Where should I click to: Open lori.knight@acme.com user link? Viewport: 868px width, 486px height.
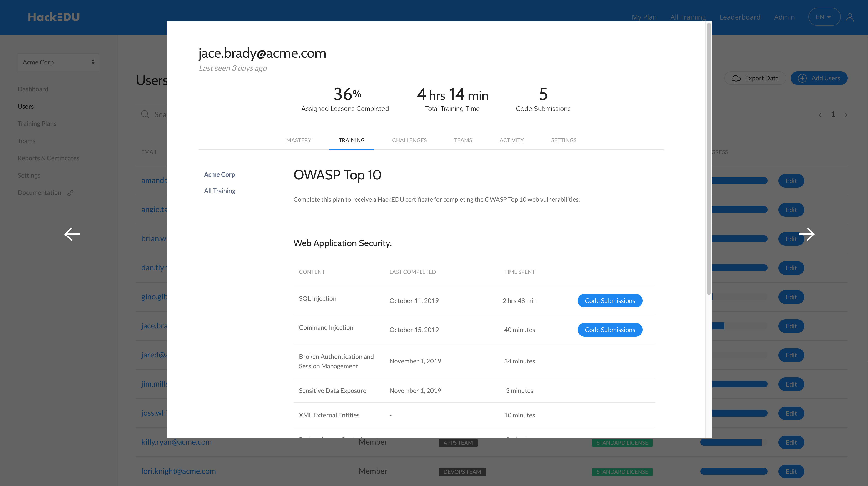click(178, 471)
